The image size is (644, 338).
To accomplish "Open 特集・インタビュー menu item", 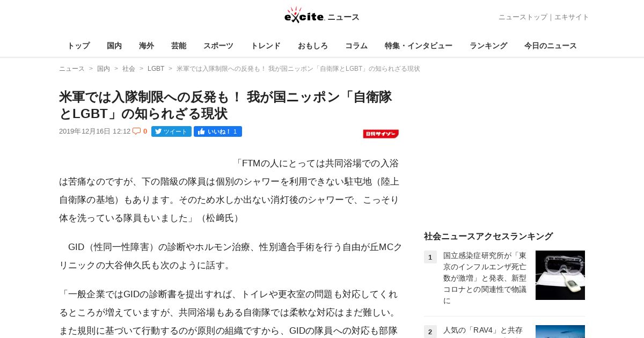I will pos(419,46).
